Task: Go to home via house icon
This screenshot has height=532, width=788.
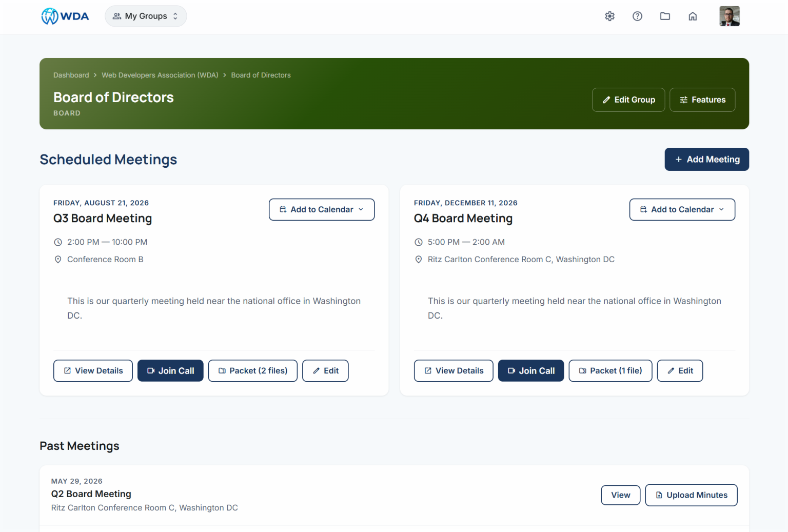Action: point(693,16)
